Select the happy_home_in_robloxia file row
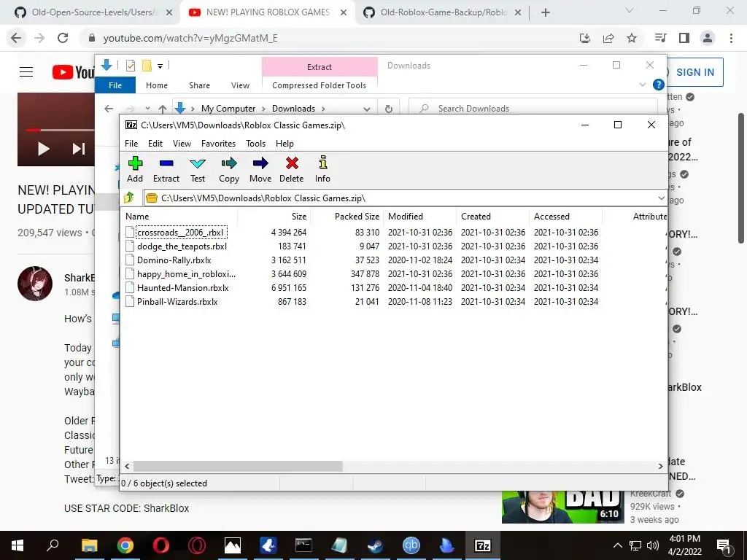 click(x=393, y=274)
